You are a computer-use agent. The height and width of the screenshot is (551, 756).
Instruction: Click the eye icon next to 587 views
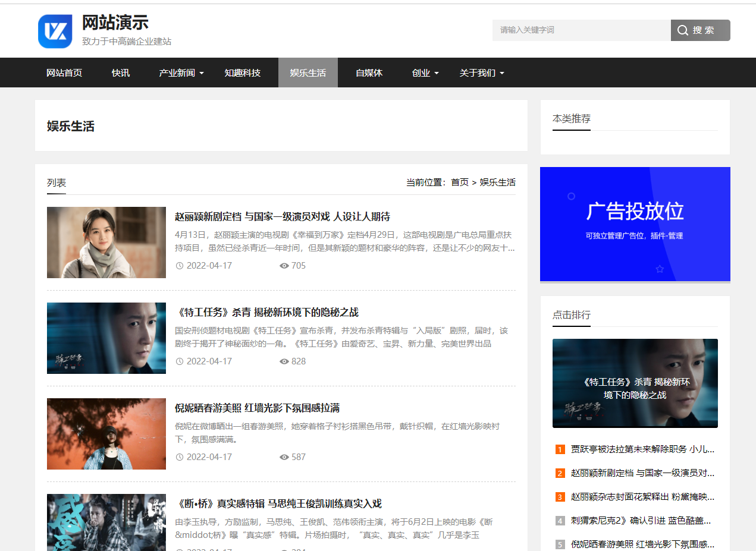284,457
